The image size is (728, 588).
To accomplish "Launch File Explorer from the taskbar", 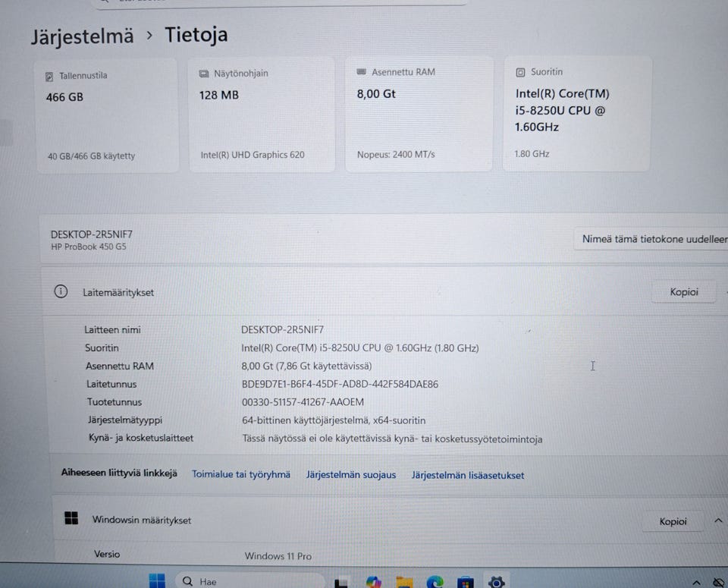I will point(404,582).
